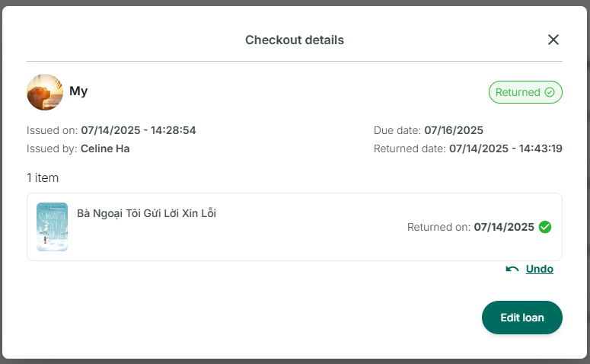
Task: Click the Undo arrow icon
Action: click(512, 269)
